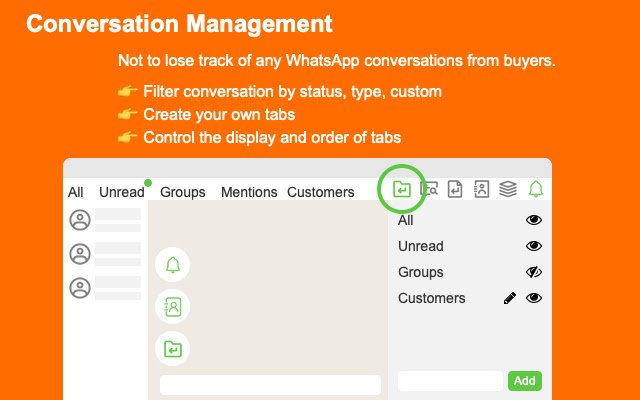Toggle visibility of the Unread tab
The height and width of the screenshot is (400, 640).
click(x=534, y=246)
